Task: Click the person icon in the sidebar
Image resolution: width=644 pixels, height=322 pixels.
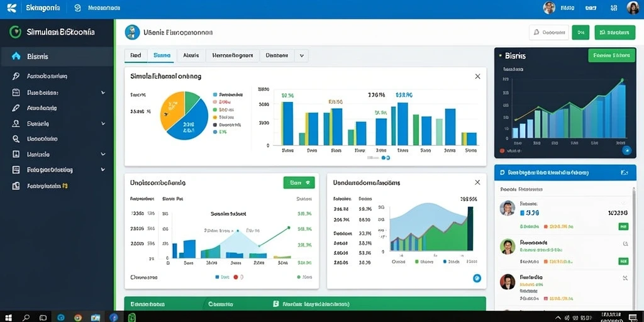Action: (16, 123)
